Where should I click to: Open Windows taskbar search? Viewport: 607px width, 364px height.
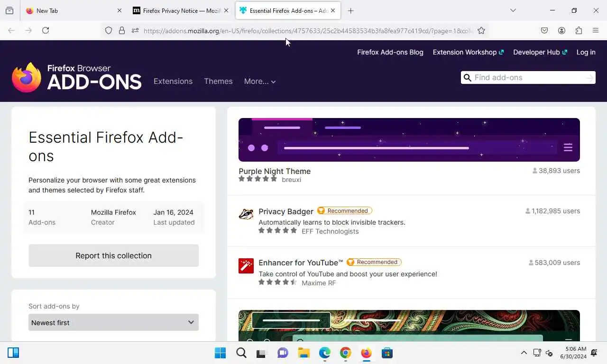241,353
